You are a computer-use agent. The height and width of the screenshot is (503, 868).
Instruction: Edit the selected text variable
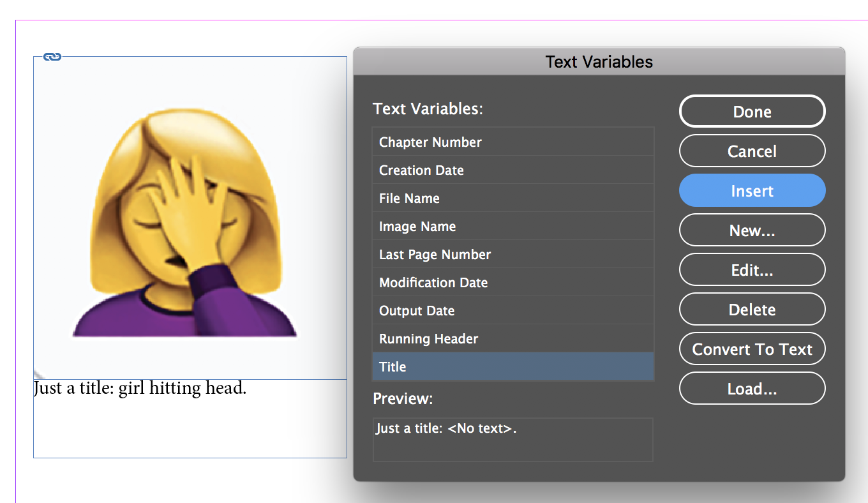752,270
